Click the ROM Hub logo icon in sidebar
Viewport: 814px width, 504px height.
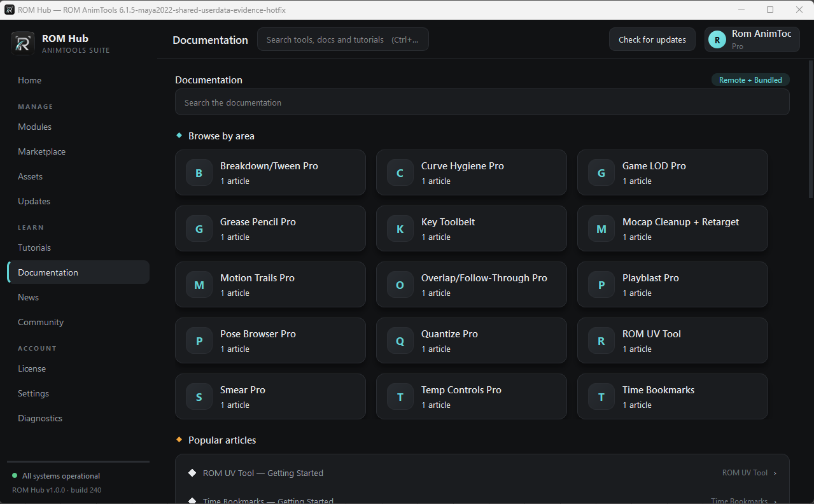pos(23,43)
